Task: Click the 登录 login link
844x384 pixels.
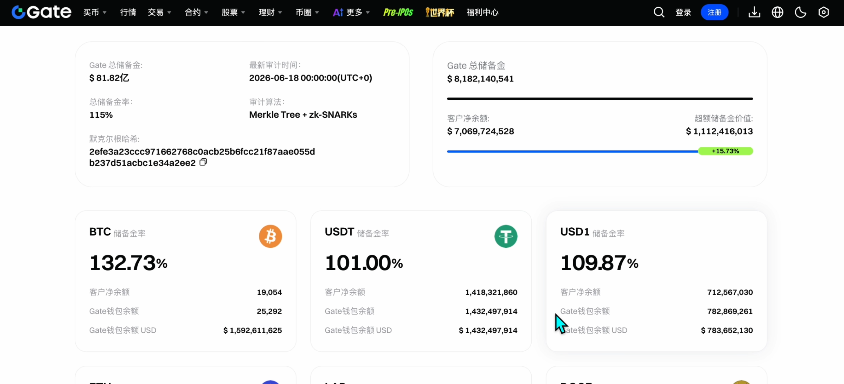Action: point(683,12)
